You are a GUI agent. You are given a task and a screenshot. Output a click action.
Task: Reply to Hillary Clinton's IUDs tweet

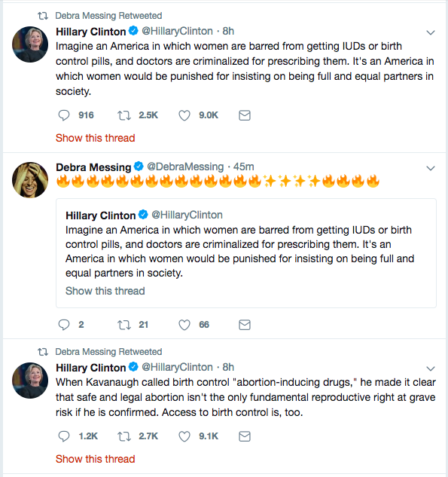(x=64, y=115)
